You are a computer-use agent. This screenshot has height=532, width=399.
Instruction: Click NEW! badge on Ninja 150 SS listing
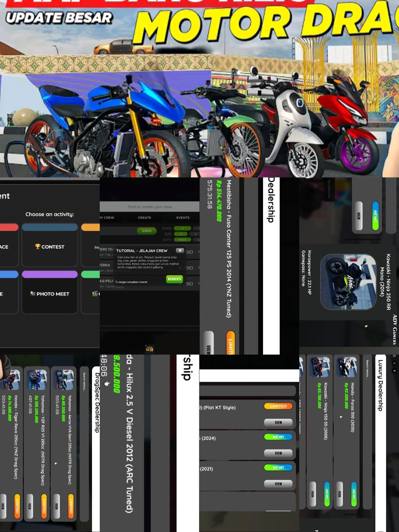point(327,494)
